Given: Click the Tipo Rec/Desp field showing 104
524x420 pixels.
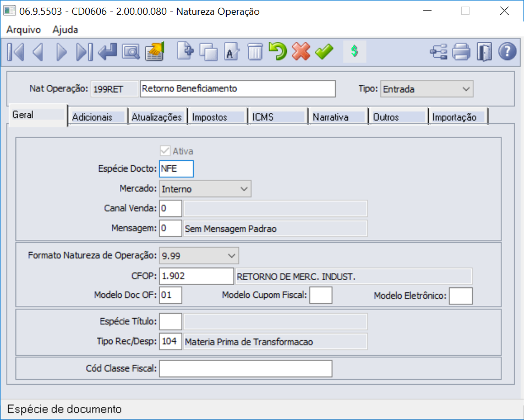Looking at the screenshot, I should pos(171,341).
